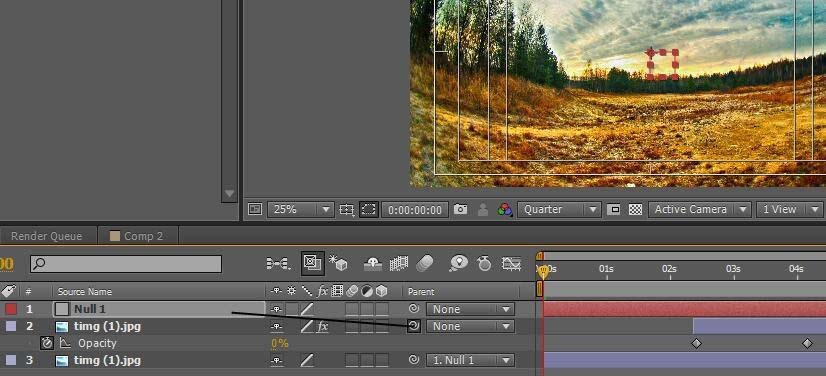Click the label color of layer 3
The image size is (826, 376).
(11, 360)
